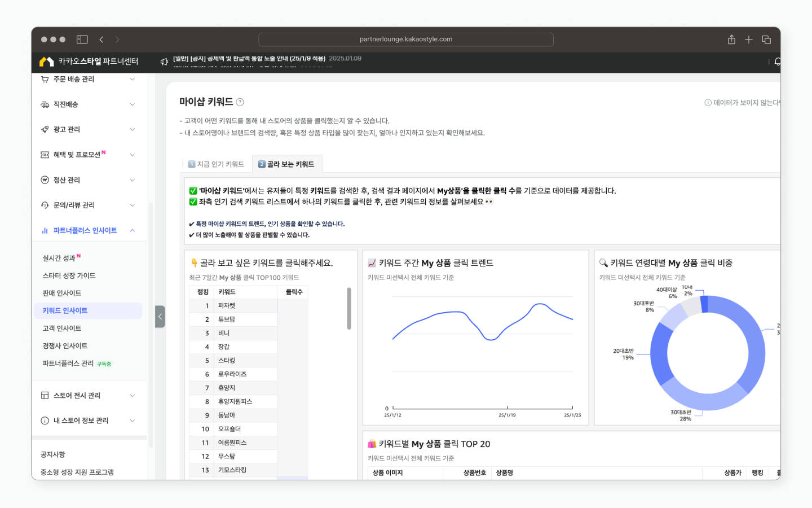The height and width of the screenshot is (508, 812).
Task: Select keyword 스타킹 in the table
Action: [x=227, y=360]
